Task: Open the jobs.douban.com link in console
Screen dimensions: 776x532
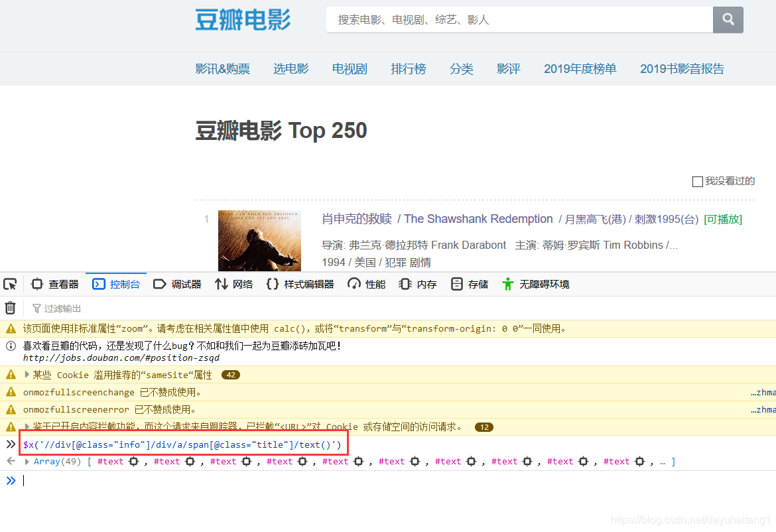Action: coord(121,358)
